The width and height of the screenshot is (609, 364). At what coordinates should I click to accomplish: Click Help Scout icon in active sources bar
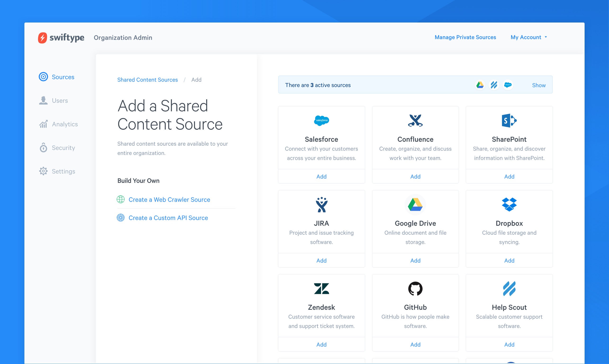494,85
